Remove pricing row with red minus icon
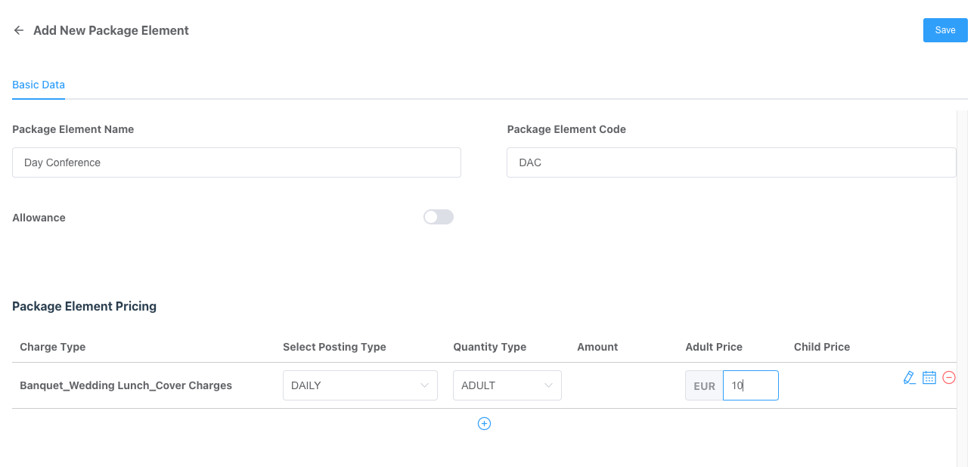This screenshot has height=467, width=980. [949, 378]
